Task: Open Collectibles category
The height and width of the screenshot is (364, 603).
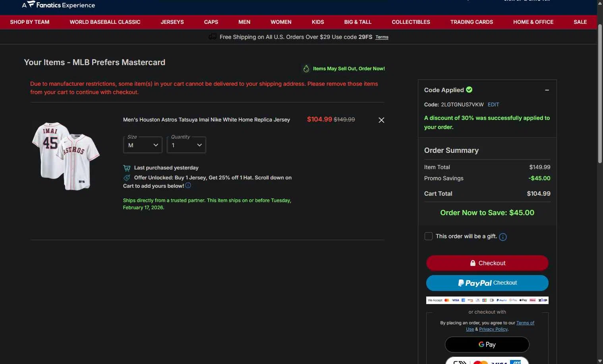Action: coord(411,22)
